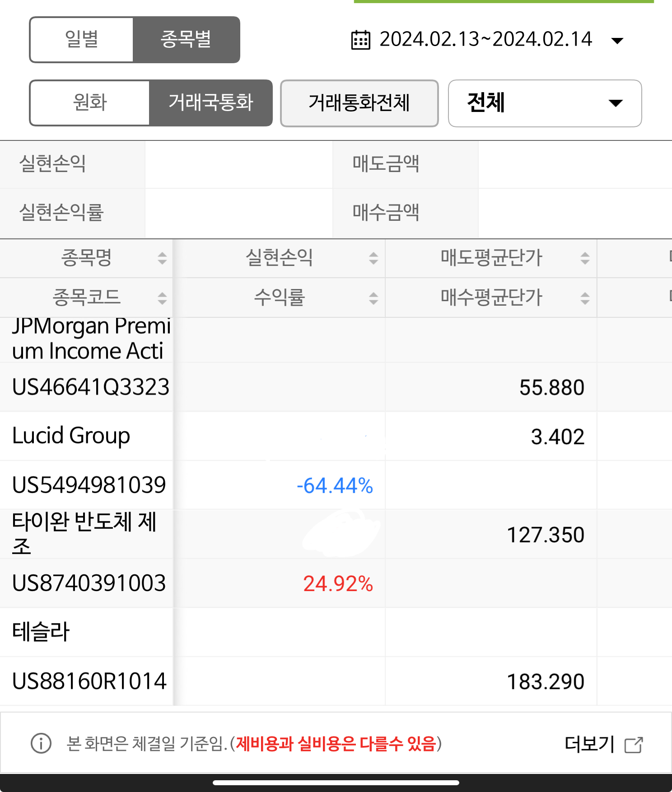Select code US46641Q3323

point(90,387)
